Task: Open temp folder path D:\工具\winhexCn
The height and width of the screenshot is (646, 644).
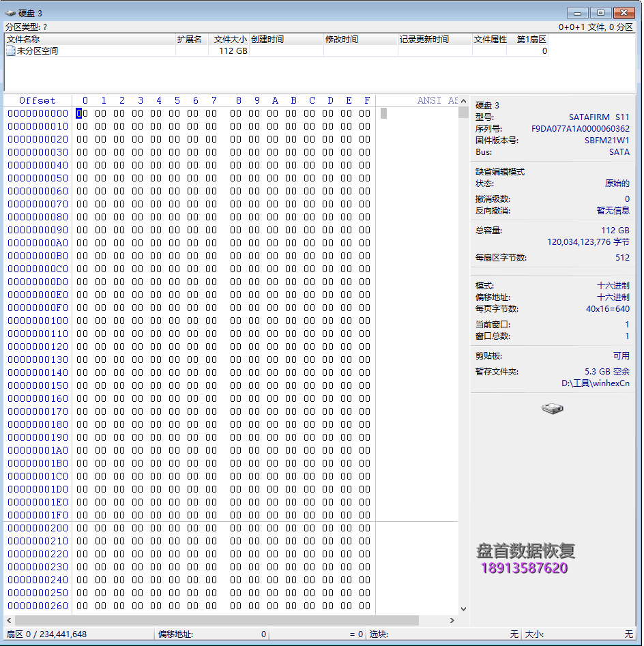Action: tap(596, 382)
